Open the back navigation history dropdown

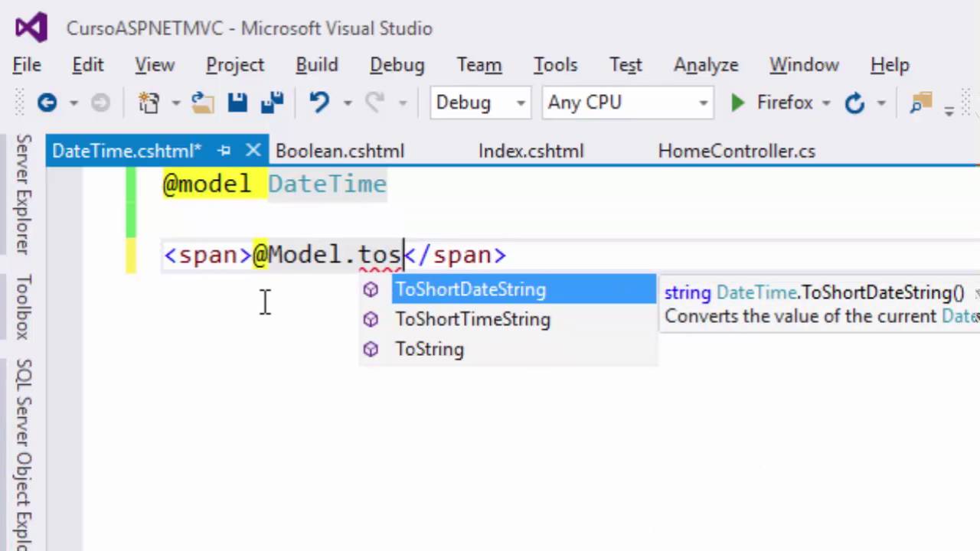coord(73,103)
